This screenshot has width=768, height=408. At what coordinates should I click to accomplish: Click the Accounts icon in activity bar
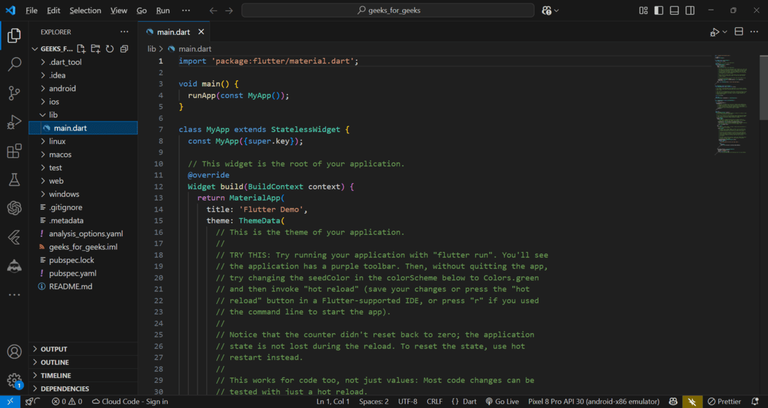click(x=14, y=352)
